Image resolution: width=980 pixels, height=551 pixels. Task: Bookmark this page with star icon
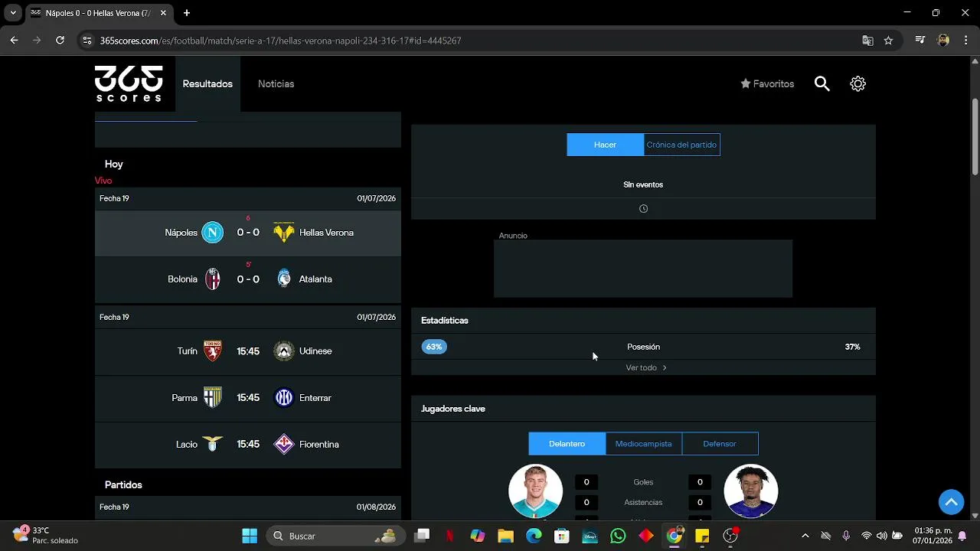[x=888, y=41]
